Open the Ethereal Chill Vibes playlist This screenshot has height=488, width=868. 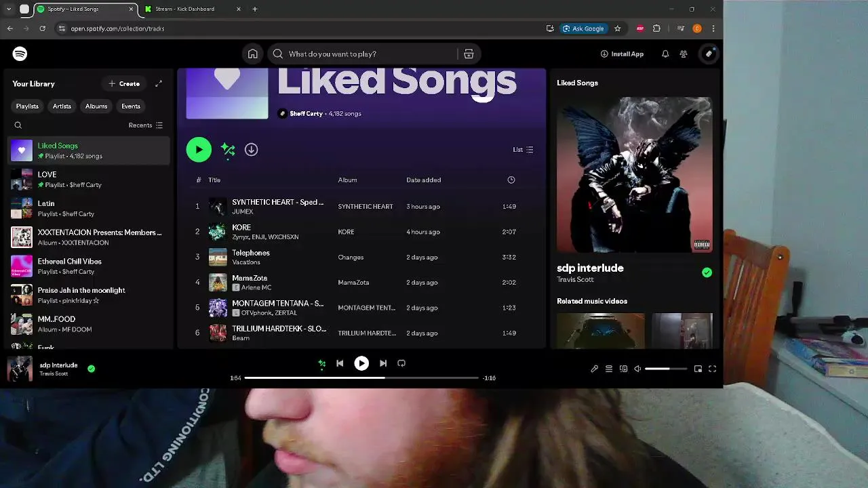[x=89, y=266]
